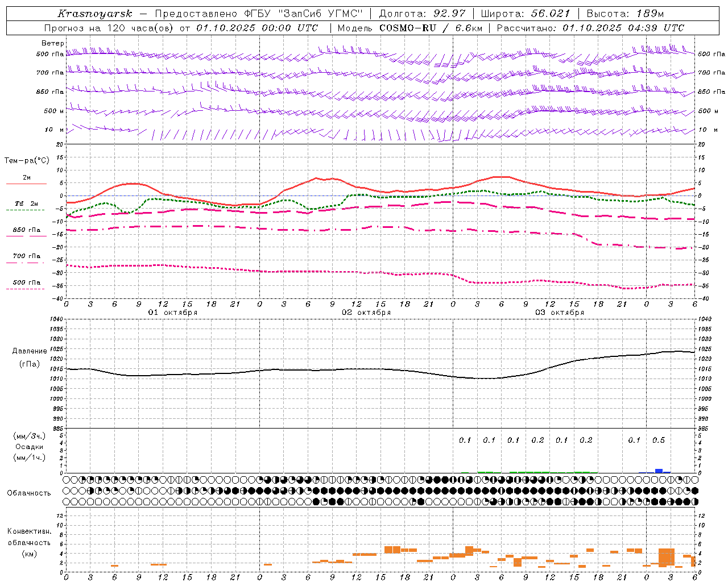This screenshot has height=582, width=728.
Task: Click the right-side 700 гПа wind level label
Action: [x=712, y=73]
